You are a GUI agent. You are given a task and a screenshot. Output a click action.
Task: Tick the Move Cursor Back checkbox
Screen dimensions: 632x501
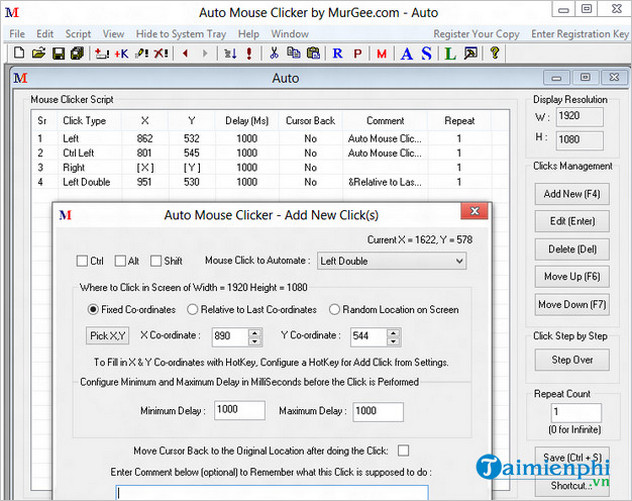[403, 450]
